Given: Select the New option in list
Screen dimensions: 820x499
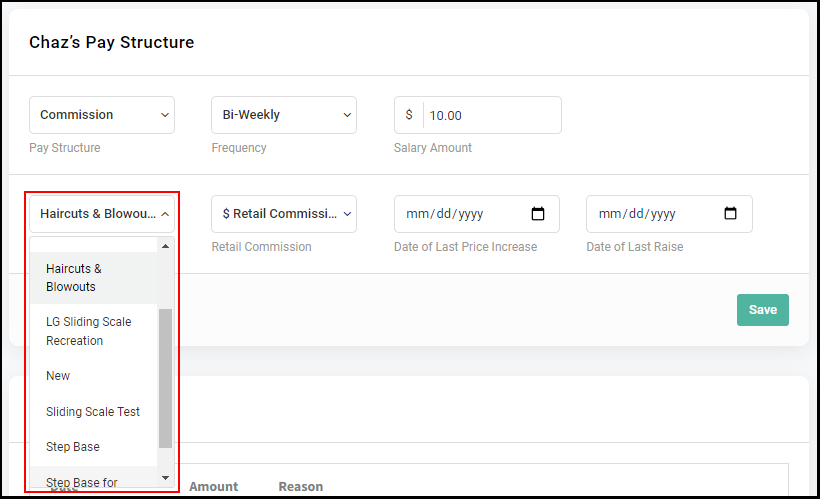Looking at the screenshot, I should click(x=94, y=376).
